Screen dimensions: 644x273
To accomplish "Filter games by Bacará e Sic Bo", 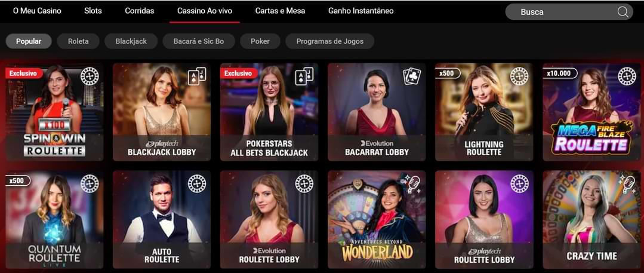I will (199, 41).
